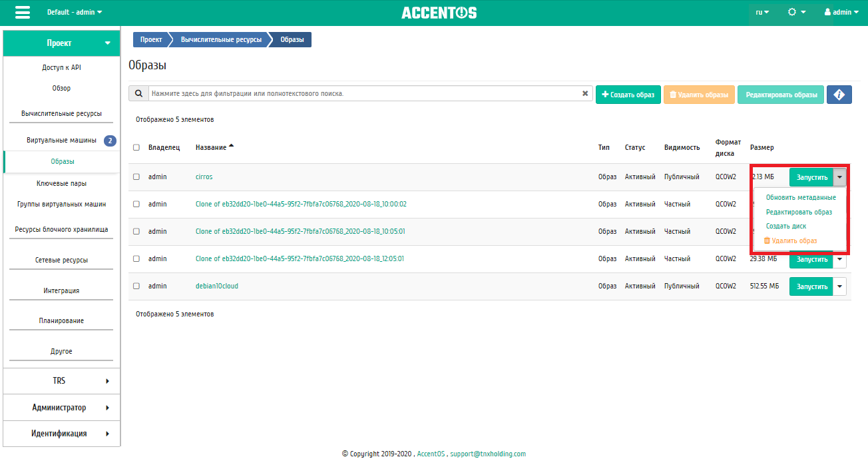Image resolution: width=868 pixels, height=461 pixels.
Task: Toggle the select-all checkbox in header
Action: (136, 147)
